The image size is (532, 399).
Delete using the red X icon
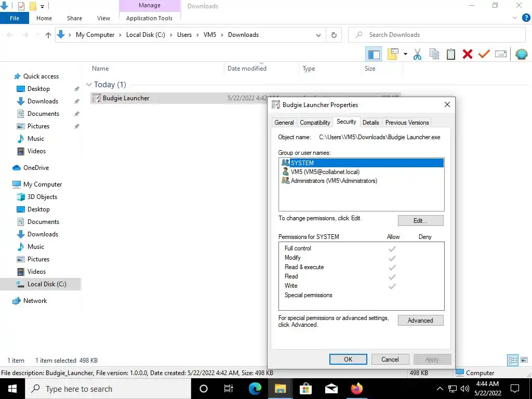467,54
